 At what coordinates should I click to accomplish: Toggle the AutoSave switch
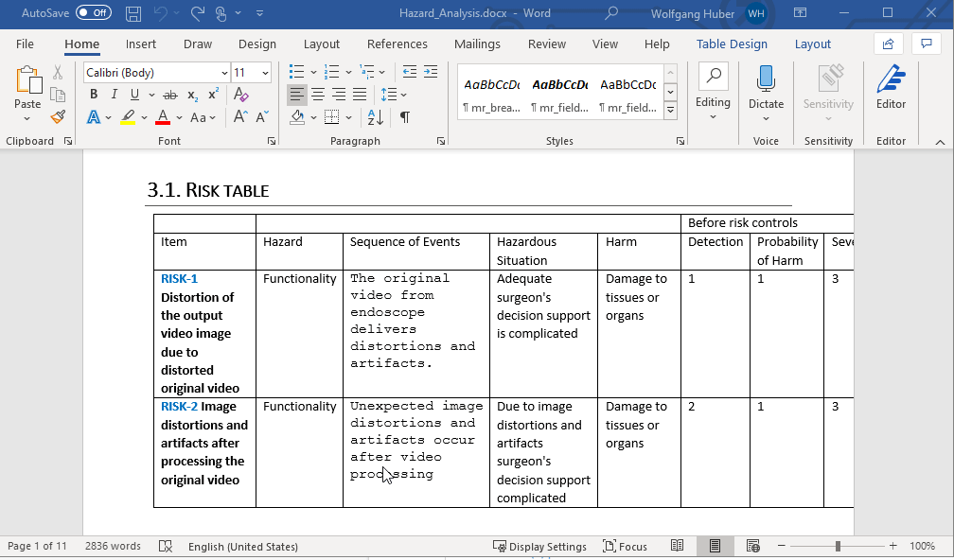(94, 12)
